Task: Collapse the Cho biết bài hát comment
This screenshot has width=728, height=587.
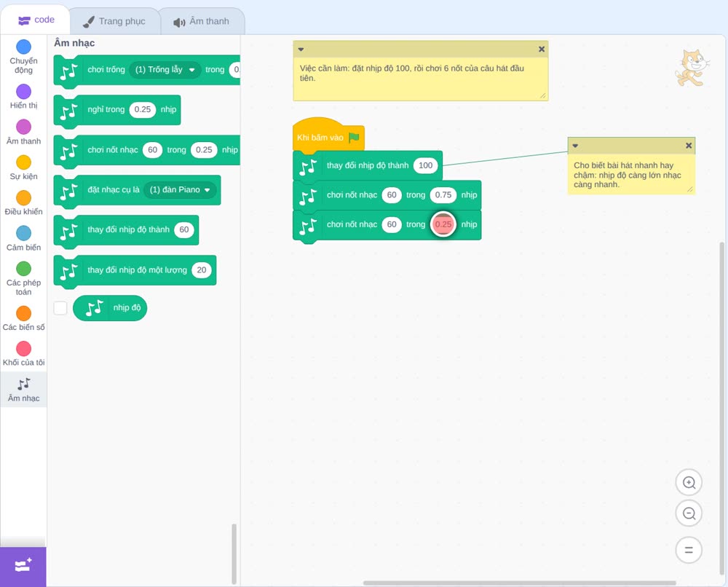Action: coord(575,146)
